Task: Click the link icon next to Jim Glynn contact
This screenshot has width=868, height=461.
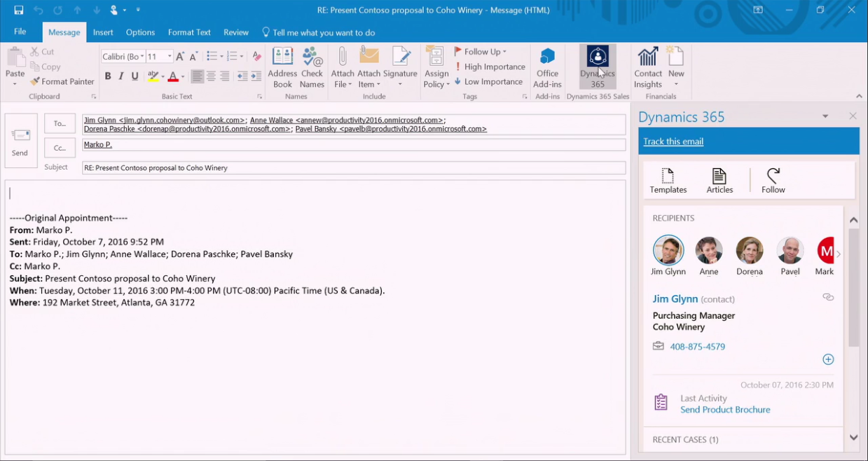Action: click(828, 297)
